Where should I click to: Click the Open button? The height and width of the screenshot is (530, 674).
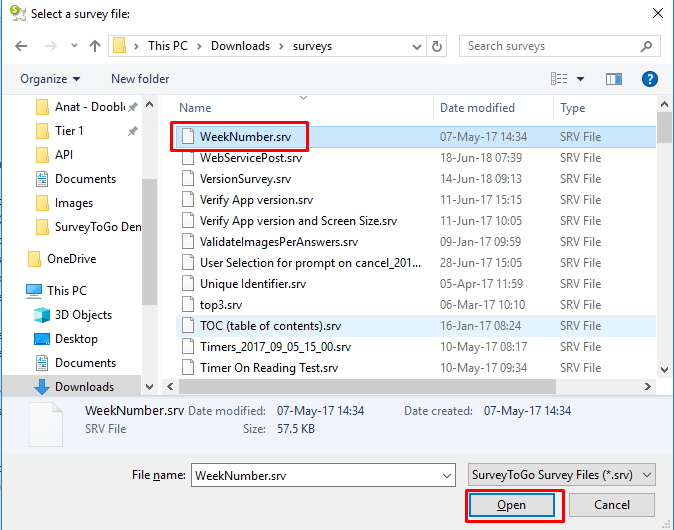pos(512,505)
